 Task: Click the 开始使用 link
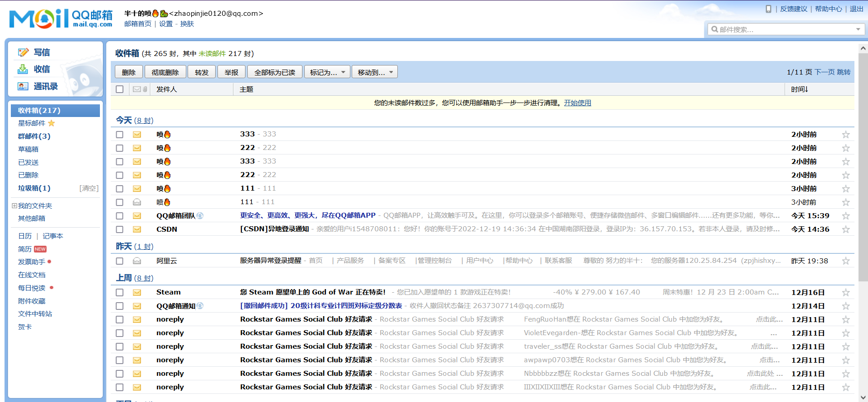(x=577, y=103)
